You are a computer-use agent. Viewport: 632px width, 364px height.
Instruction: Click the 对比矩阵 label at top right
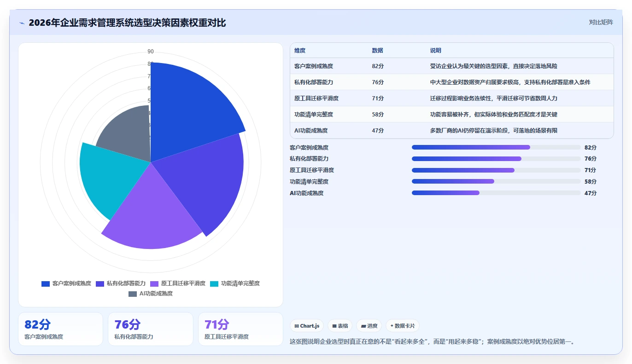[601, 22]
